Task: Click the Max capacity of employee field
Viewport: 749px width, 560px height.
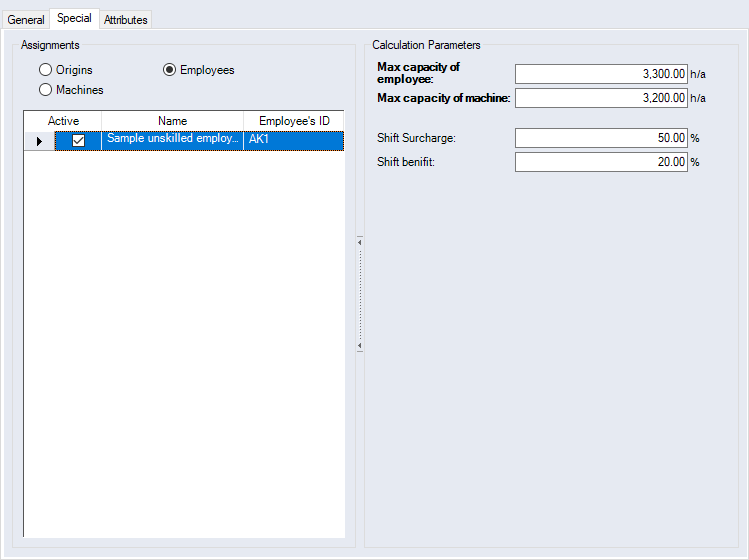Action: (x=601, y=74)
